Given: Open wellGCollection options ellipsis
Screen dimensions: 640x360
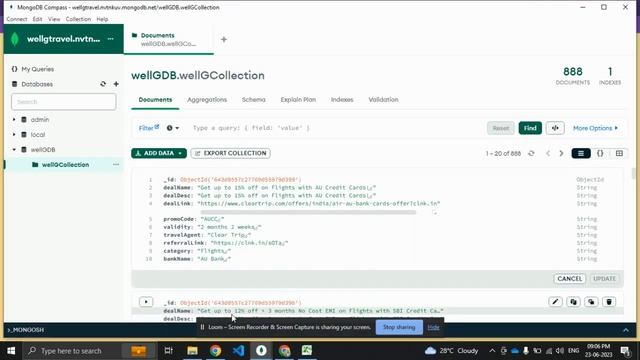Looking at the screenshot, I should point(116,164).
